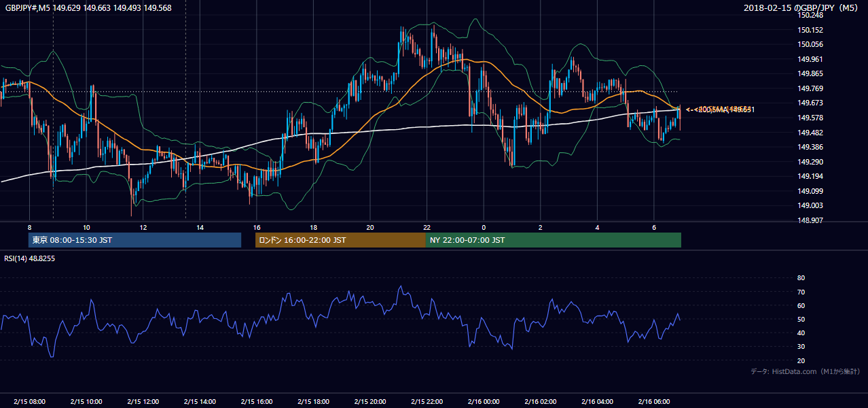Click price axis value 149.961

point(810,59)
